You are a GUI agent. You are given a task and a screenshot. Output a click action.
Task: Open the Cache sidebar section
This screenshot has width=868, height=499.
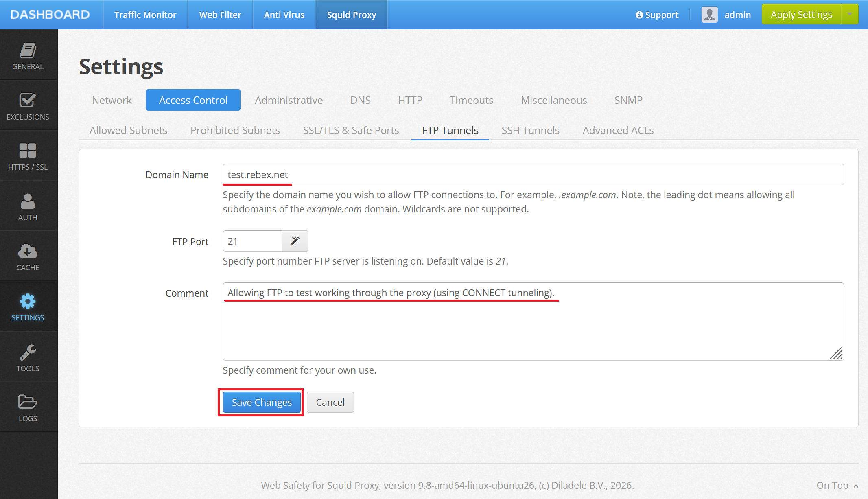(28, 256)
